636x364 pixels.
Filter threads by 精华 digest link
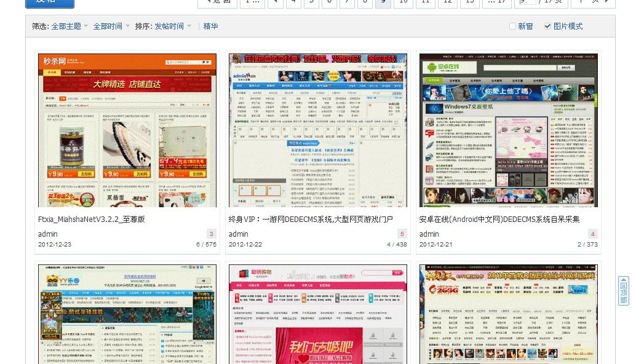click(x=210, y=26)
